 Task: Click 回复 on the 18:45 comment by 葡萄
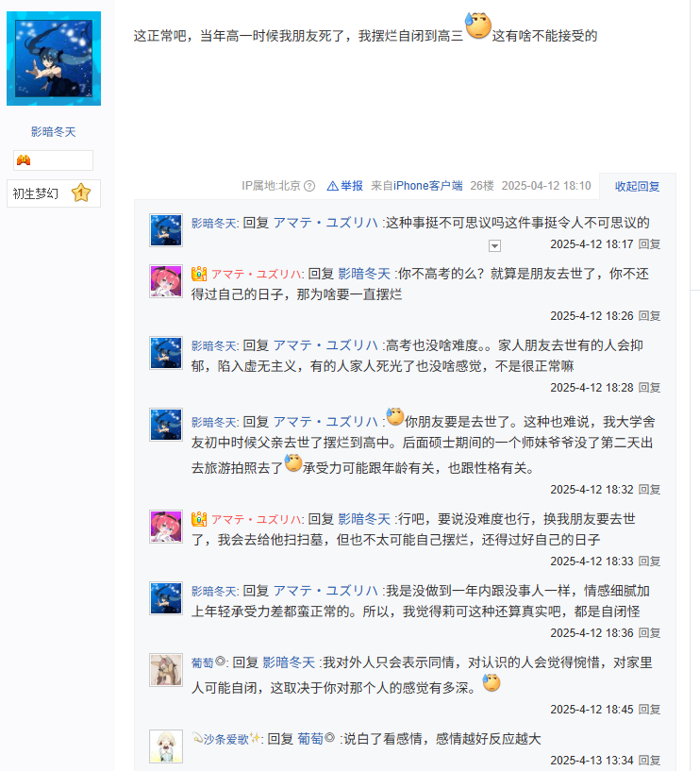point(649,710)
